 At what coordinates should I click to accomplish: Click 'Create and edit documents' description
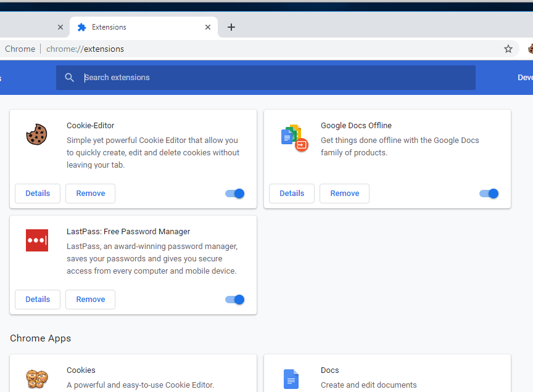pyautogui.click(x=369, y=385)
